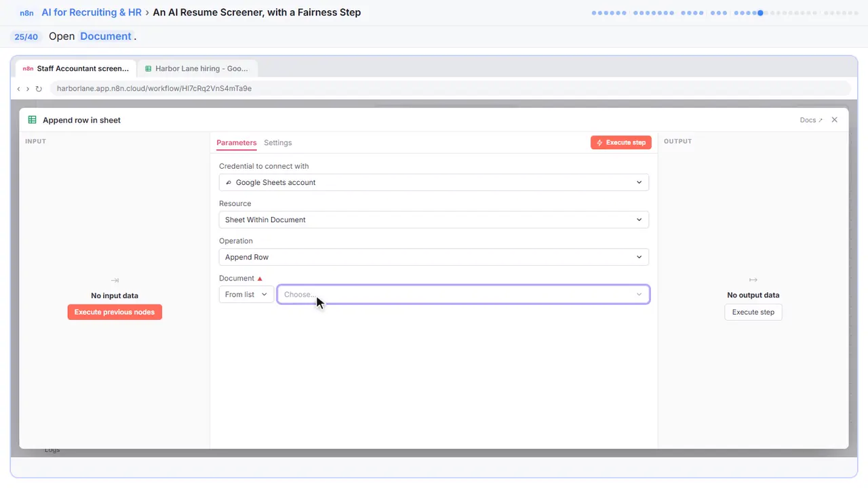Click the 25/40 step counter badge
Screen dimensions: 868x488
pos(26,37)
